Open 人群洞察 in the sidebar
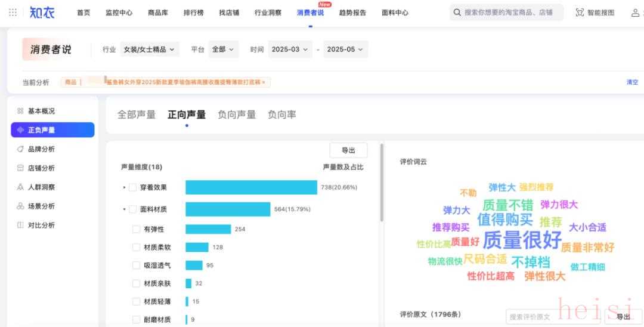The height and width of the screenshot is (327, 644). pos(41,187)
